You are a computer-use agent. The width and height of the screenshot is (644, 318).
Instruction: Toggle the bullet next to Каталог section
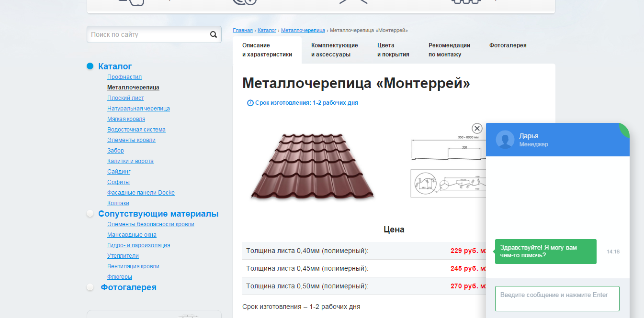coord(90,66)
